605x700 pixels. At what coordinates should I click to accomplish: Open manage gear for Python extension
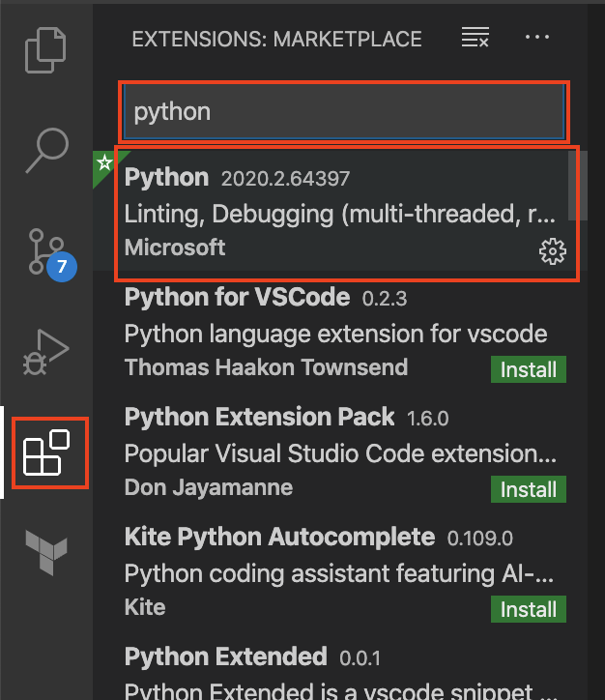[553, 251]
